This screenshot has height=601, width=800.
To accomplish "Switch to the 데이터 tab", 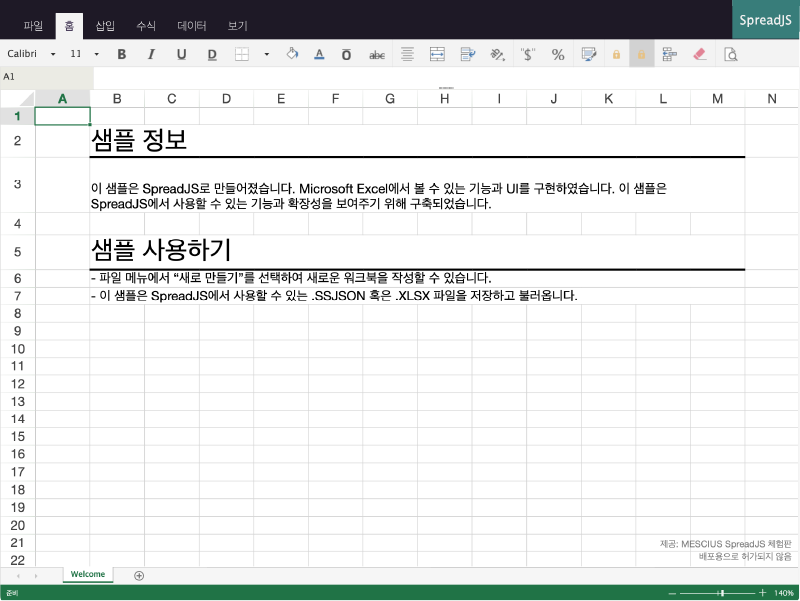I will coord(192,26).
